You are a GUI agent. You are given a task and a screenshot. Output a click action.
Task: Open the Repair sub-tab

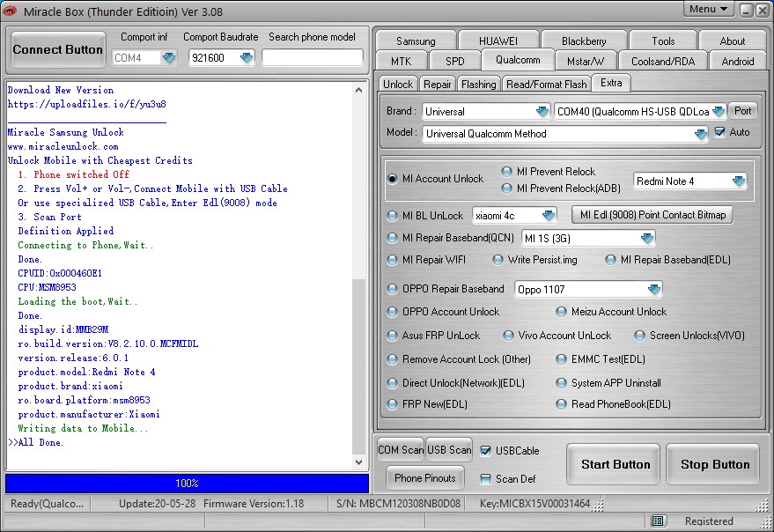(438, 85)
